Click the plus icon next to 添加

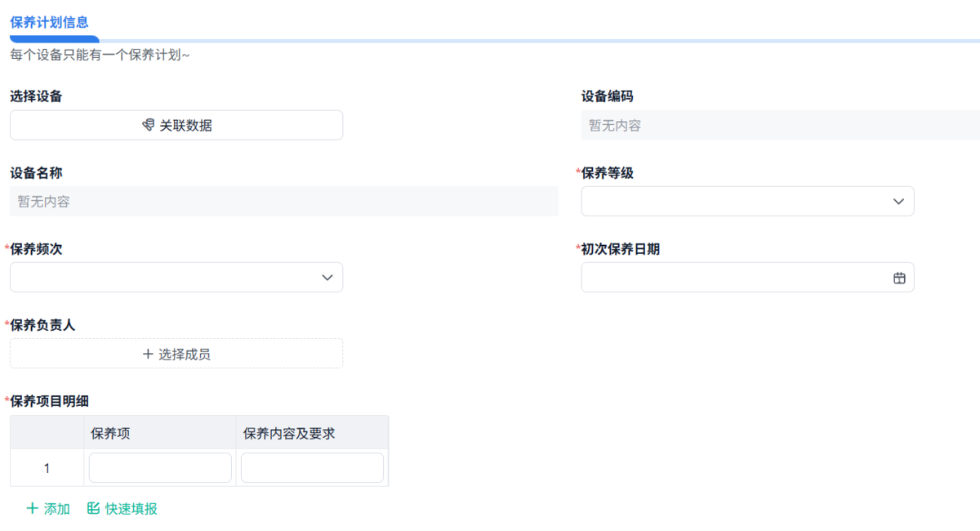point(32,508)
